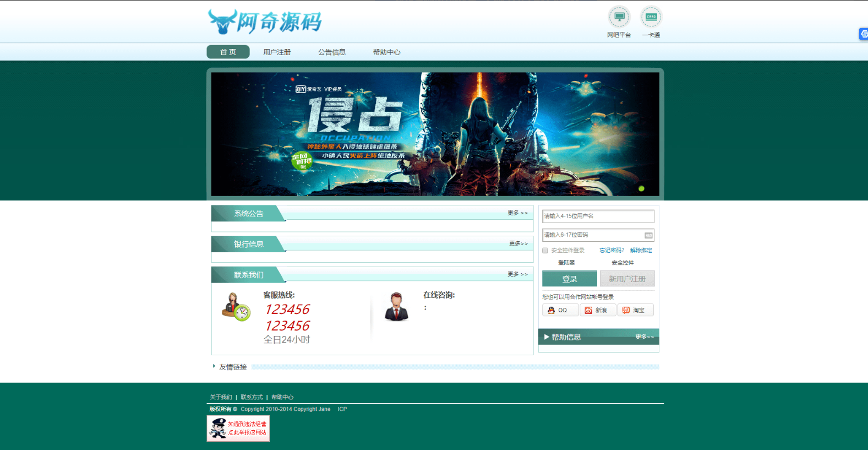The image size is (868, 450).
Task: Expand the 友情链接 arrow
Action: click(214, 366)
